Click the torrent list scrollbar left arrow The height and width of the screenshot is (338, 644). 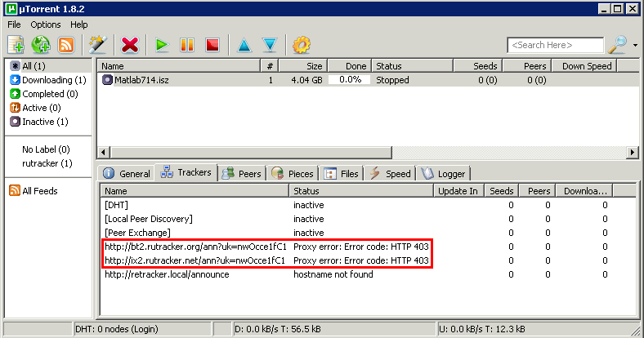[x=103, y=153]
